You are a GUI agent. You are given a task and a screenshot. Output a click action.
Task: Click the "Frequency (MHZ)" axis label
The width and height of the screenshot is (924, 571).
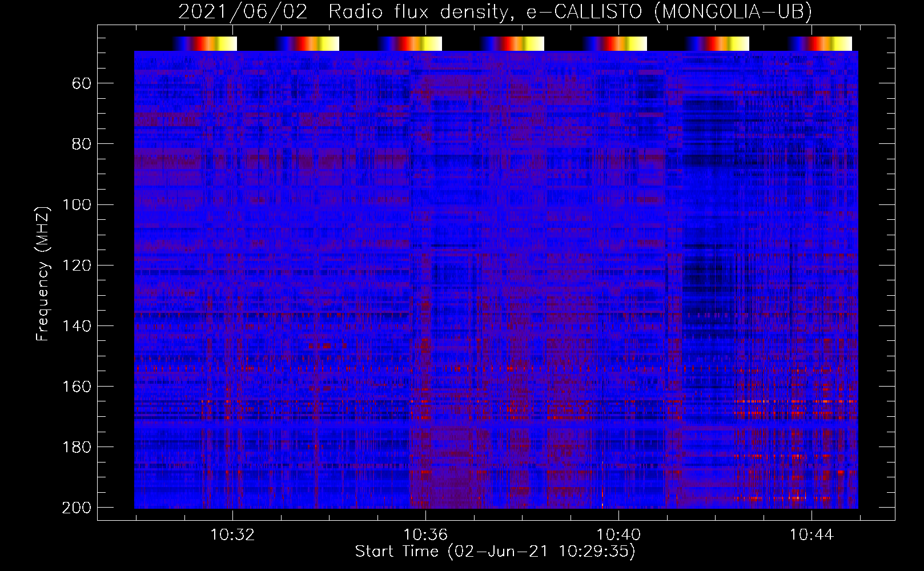click(x=43, y=274)
